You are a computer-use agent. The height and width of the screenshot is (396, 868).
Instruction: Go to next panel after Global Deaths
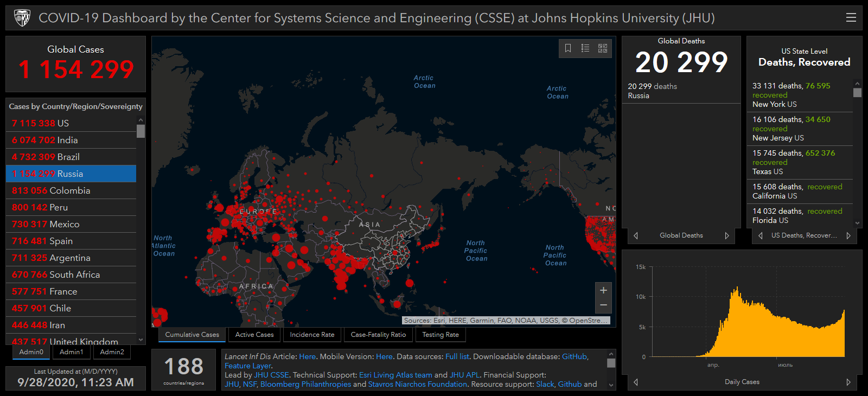[727, 235]
